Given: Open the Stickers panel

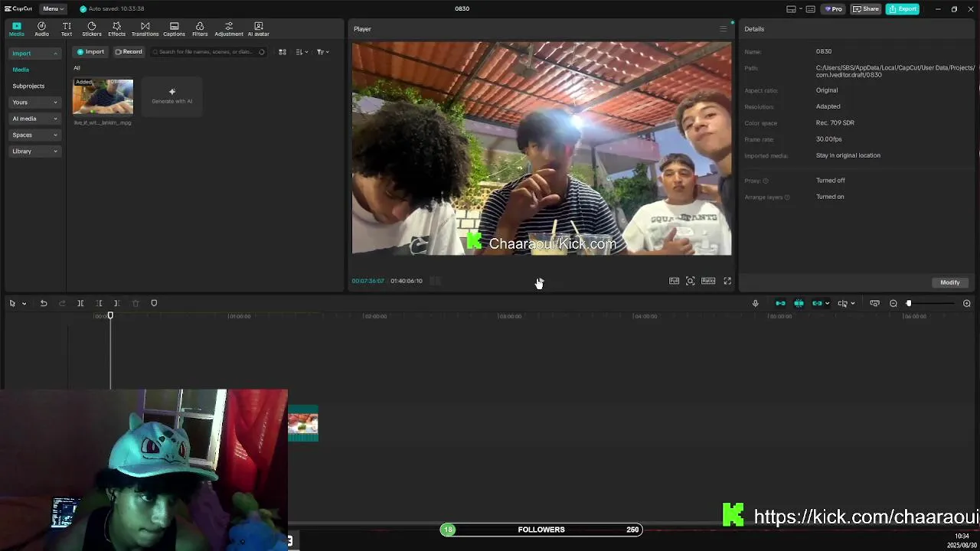Looking at the screenshot, I should pos(92,29).
